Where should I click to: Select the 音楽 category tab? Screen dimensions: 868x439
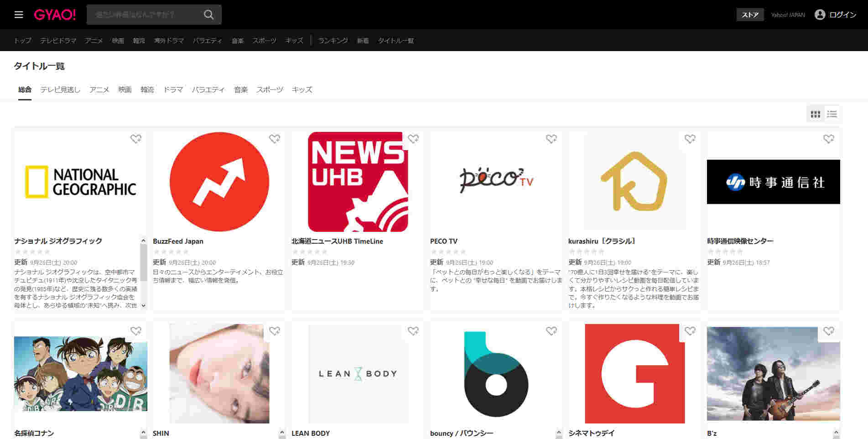pos(241,89)
